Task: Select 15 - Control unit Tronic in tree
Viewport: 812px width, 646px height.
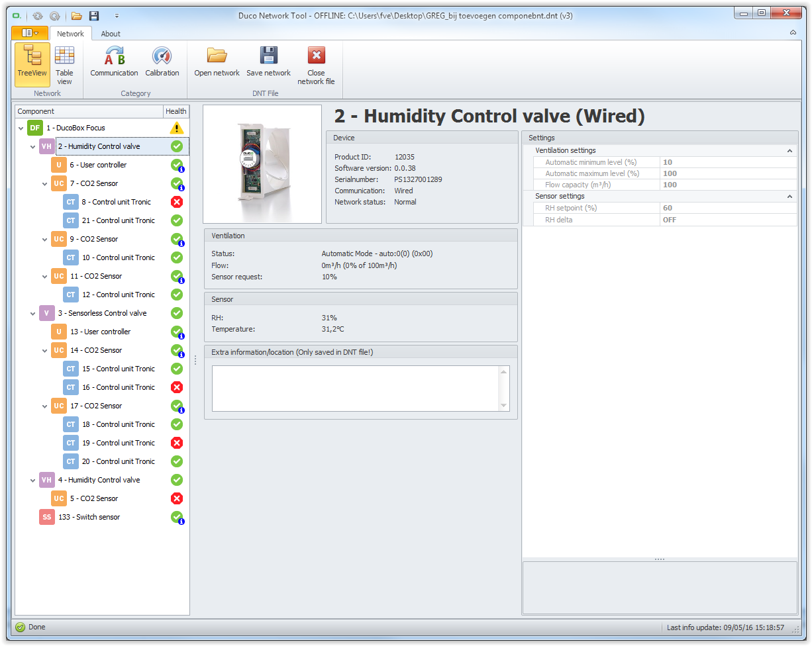Action: [119, 369]
